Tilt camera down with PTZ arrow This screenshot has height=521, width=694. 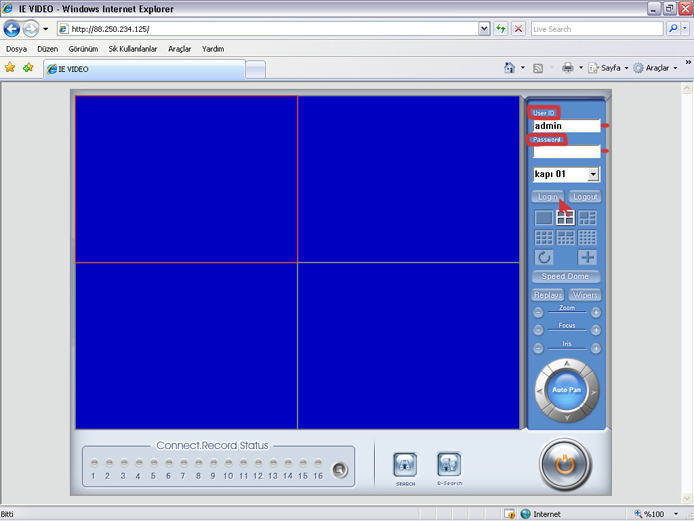click(567, 417)
